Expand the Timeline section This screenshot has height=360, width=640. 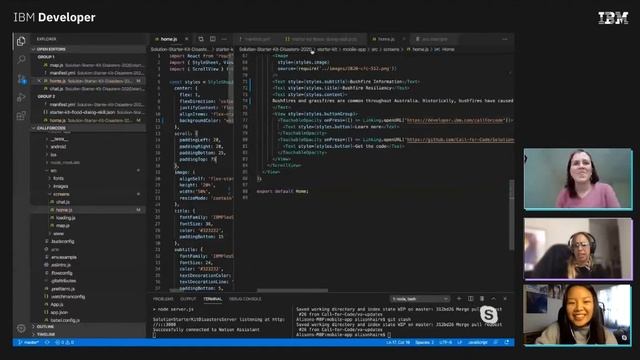tap(89, 334)
